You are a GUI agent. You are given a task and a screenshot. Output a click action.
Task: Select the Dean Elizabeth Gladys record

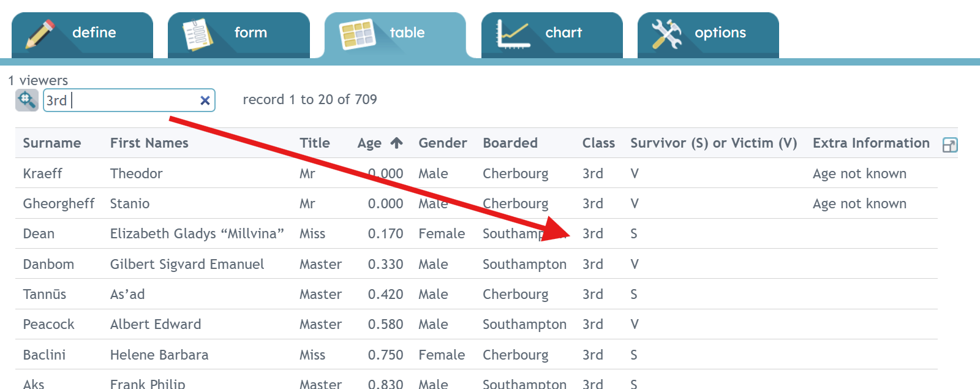[x=477, y=233]
